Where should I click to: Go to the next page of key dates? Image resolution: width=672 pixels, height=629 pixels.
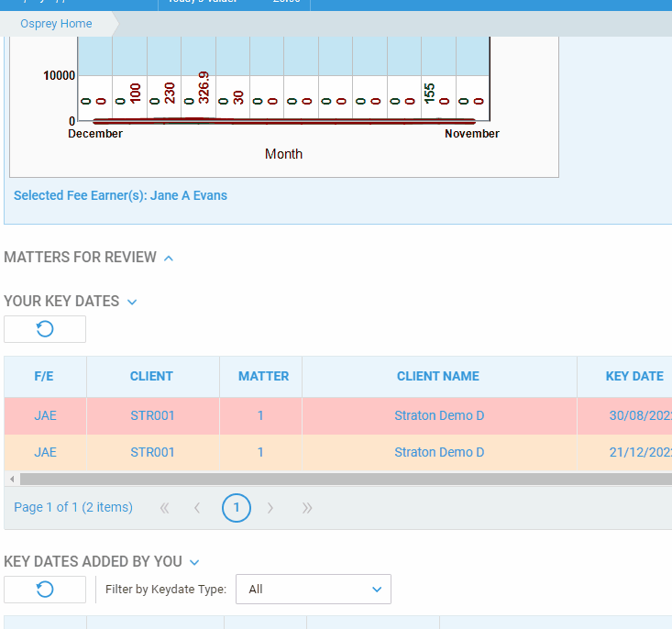coord(270,508)
